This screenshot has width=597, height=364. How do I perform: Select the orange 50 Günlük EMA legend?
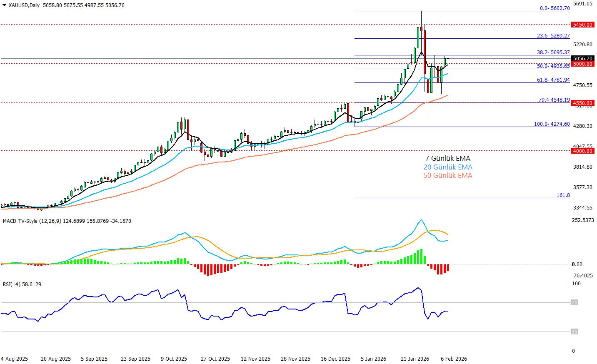448,176
